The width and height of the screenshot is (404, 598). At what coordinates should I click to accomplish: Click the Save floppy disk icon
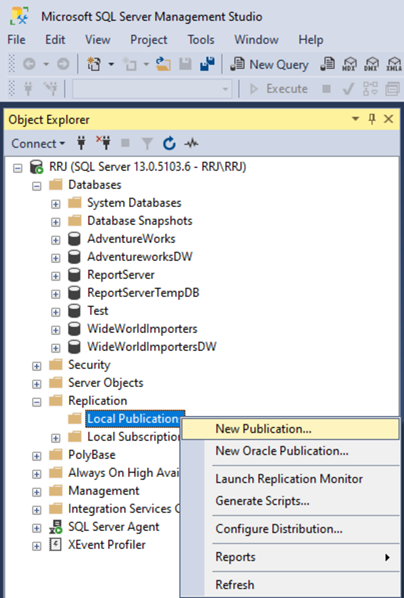[x=185, y=64]
